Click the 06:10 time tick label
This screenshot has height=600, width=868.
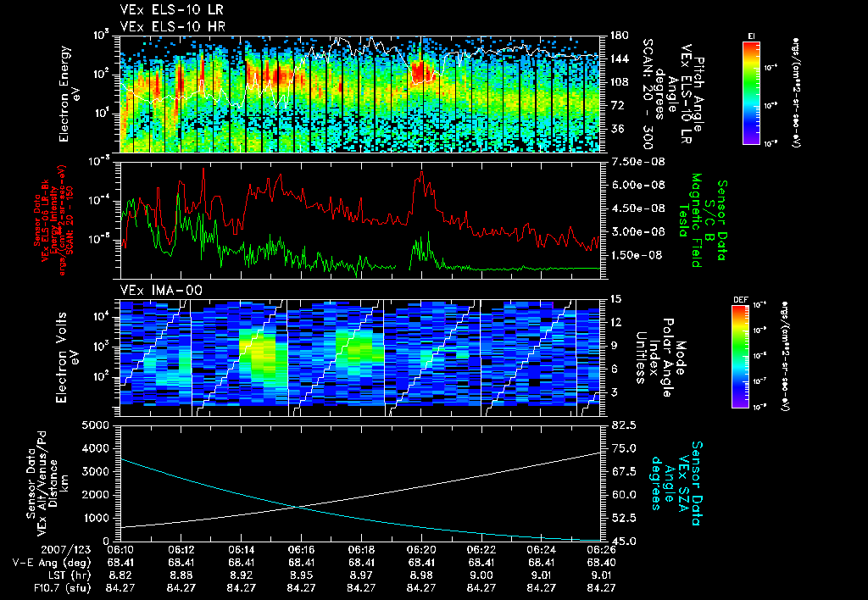120,550
